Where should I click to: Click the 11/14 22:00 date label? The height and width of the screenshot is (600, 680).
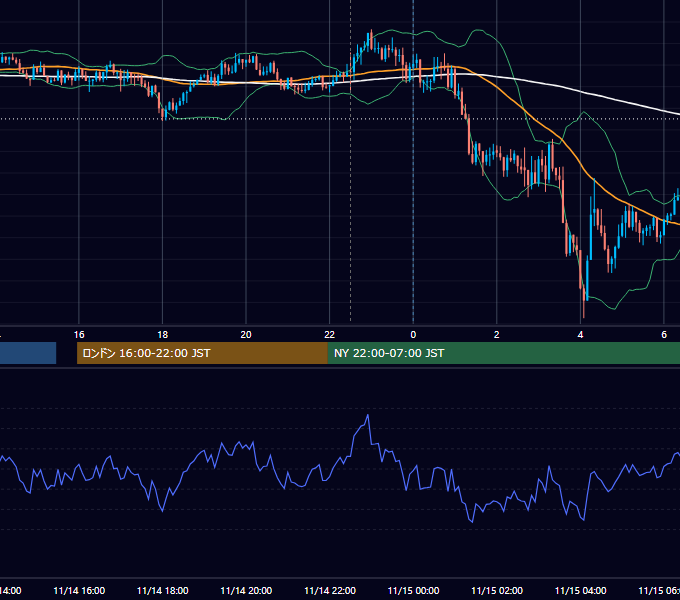point(330,591)
